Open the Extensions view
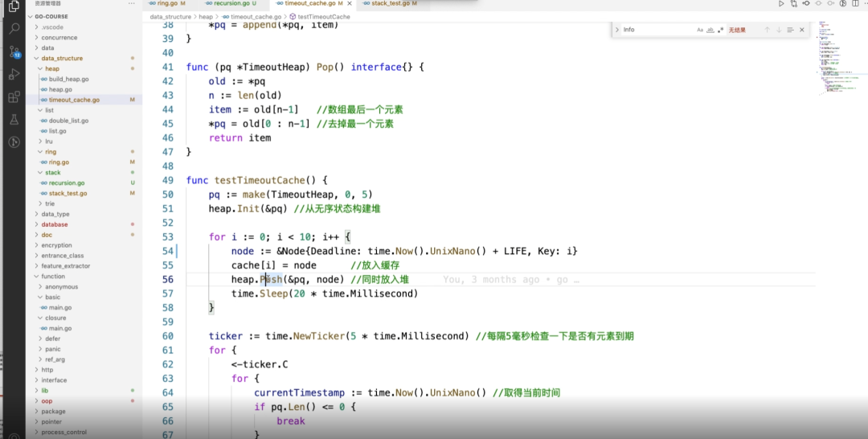The width and height of the screenshot is (868, 439). tap(14, 96)
